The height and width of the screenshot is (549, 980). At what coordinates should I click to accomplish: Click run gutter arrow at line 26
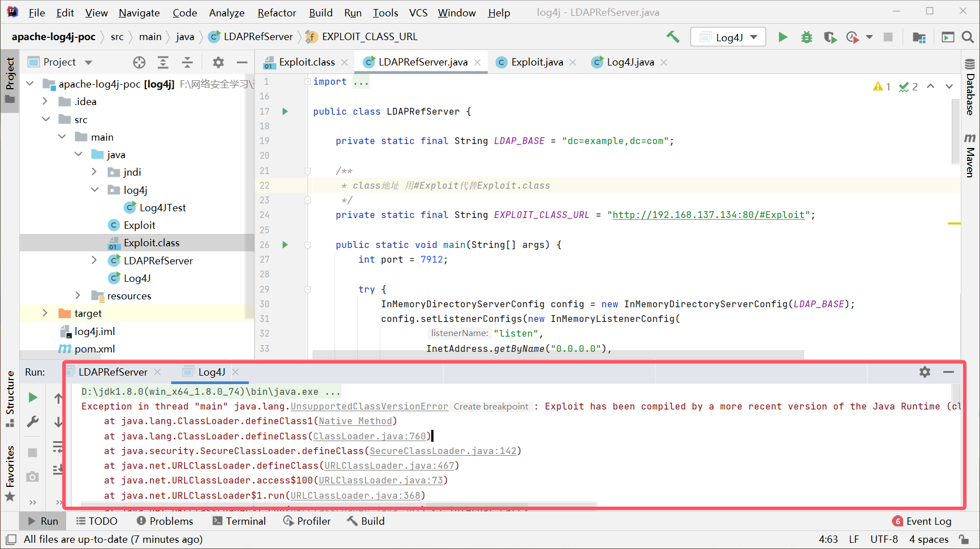coord(285,245)
